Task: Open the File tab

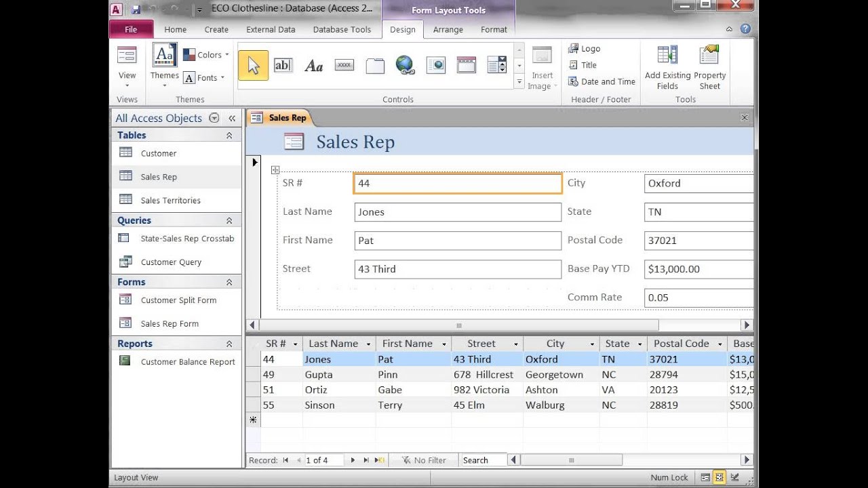Action: pos(131,29)
